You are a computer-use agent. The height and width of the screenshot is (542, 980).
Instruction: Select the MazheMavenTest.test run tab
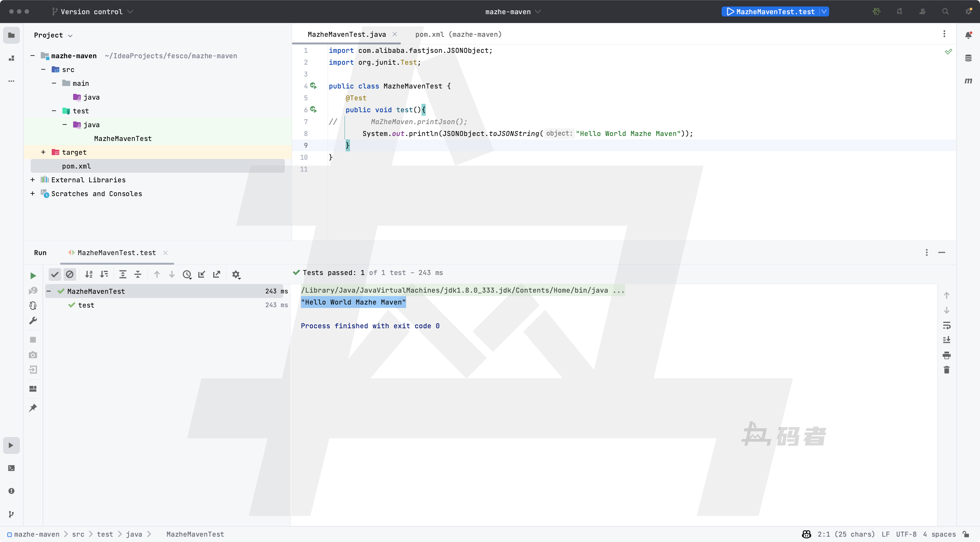116,253
